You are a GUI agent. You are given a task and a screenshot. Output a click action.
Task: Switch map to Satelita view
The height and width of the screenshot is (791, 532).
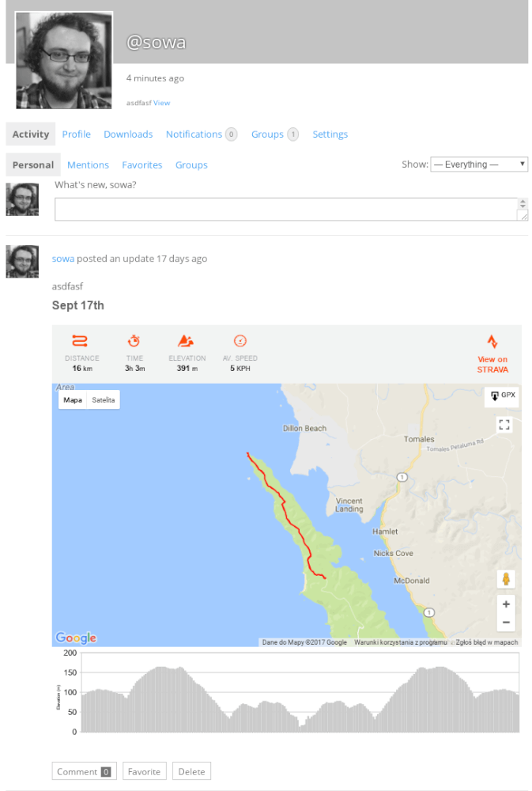104,400
